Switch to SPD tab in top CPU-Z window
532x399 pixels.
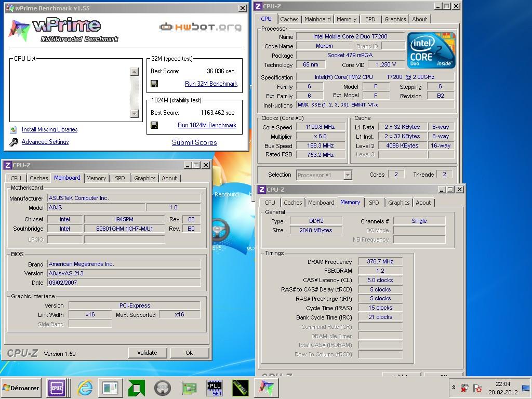pos(370,19)
